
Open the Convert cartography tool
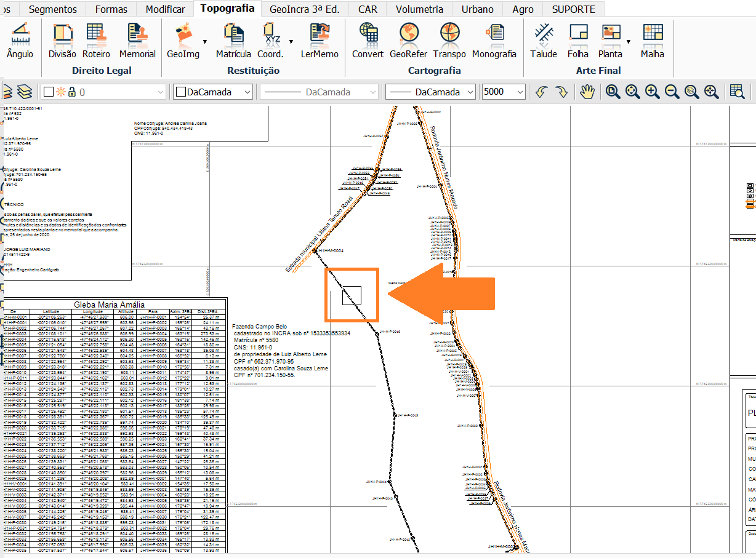[368, 41]
